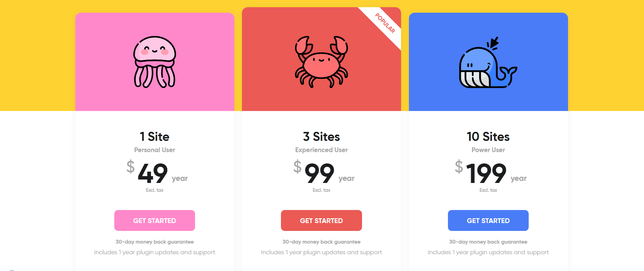The width and height of the screenshot is (644, 271).
Task: Click the red crab icon
Action: click(321, 62)
